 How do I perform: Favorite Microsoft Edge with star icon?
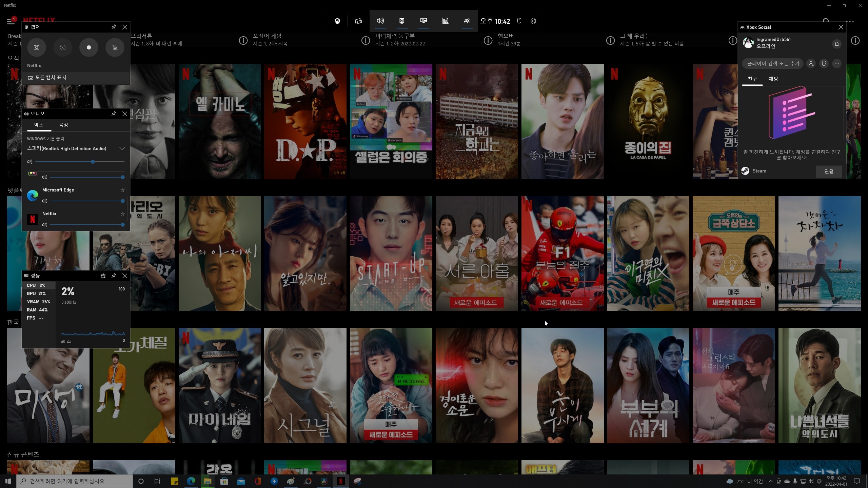[123, 190]
